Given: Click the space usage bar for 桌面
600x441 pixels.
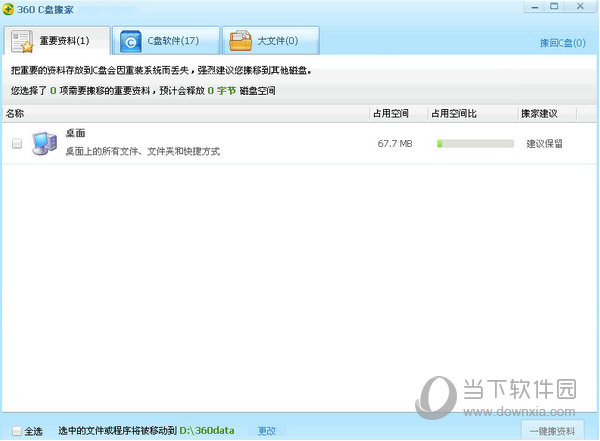Looking at the screenshot, I should click(x=475, y=144).
